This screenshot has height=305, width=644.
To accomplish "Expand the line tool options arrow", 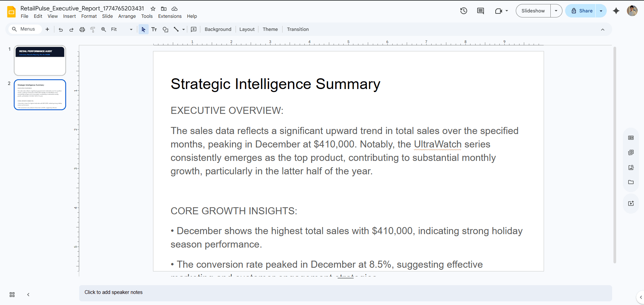I will tap(184, 29).
